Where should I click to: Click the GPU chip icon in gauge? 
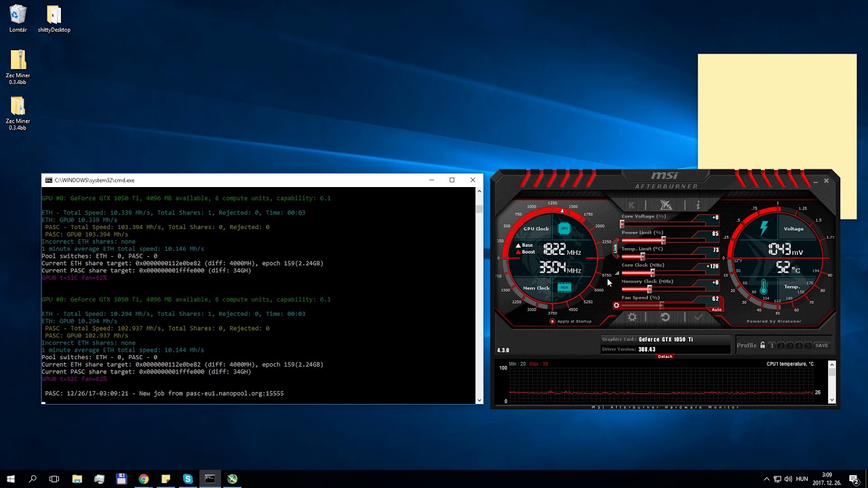pyautogui.click(x=564, y=228)
